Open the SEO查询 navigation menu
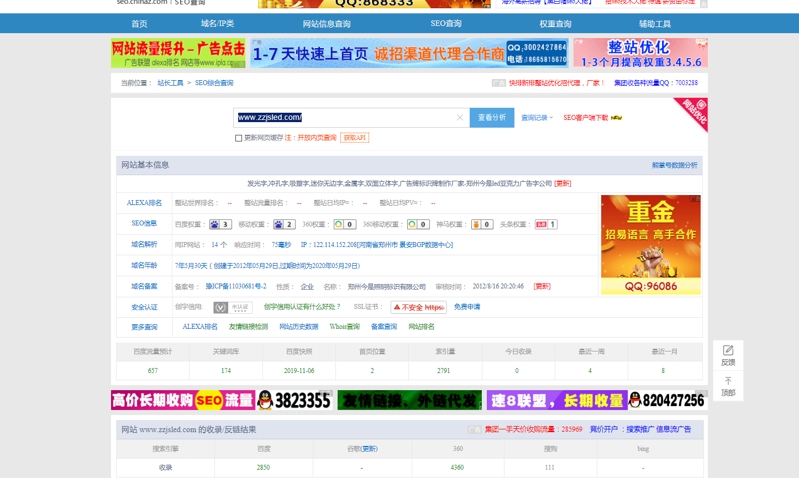 click(446, 24)
